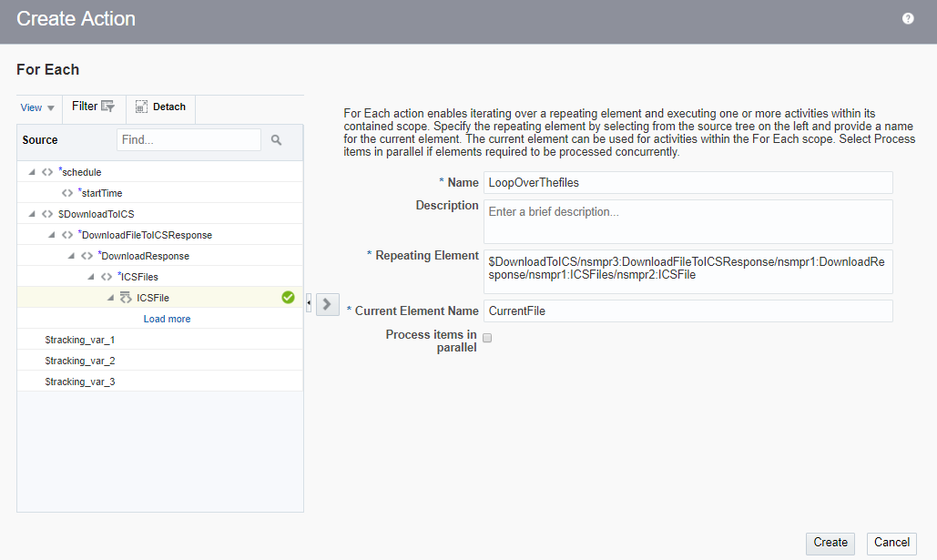Click the small panel splitter collapse handle
The width and height of the screenshot is (937, 560).
click(x=309, y=303)
